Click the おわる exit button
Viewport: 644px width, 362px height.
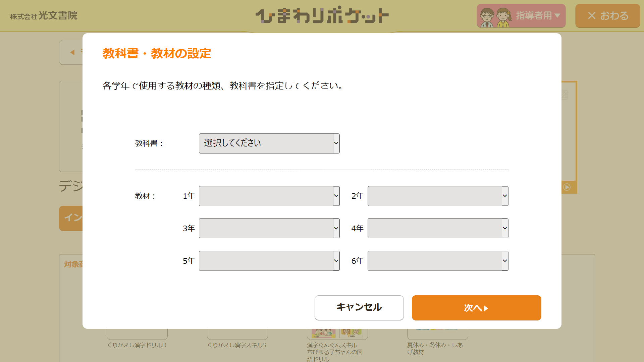pyautogui.click(x=607, y=16)
